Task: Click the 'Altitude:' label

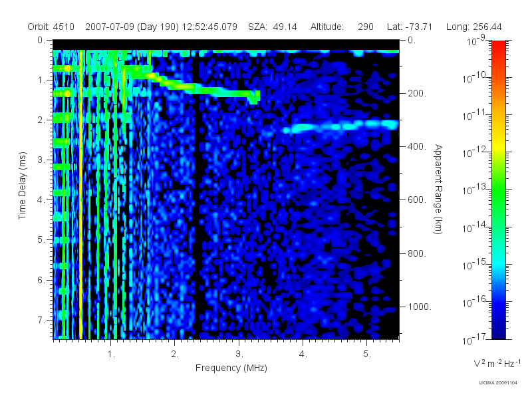Action: pos(327,27)
